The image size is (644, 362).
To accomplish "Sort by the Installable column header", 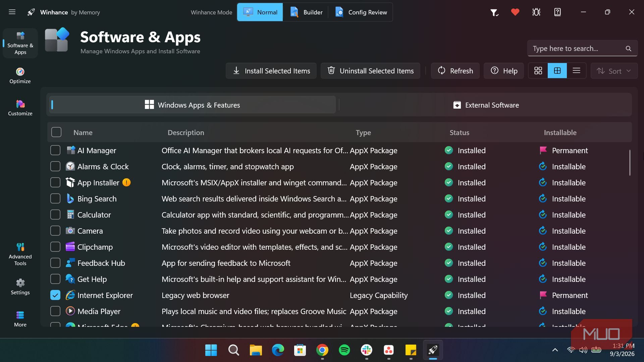I will [560, 132].
